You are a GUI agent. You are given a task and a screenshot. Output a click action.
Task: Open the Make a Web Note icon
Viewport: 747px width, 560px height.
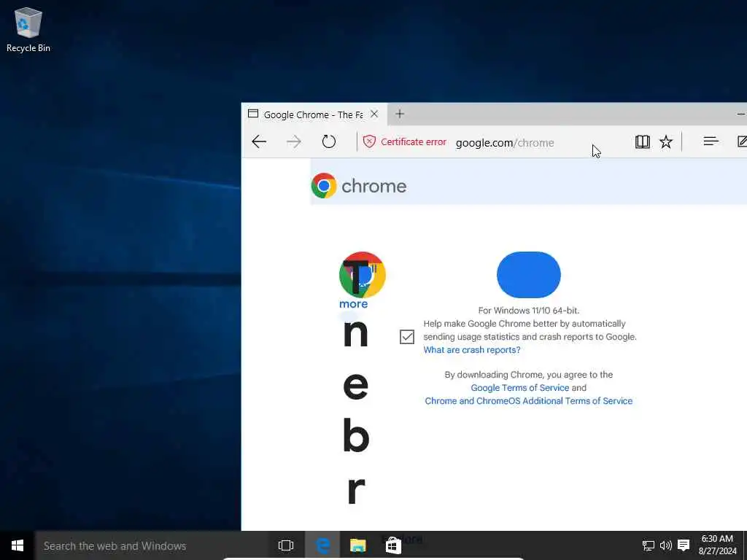click(742, 141)
